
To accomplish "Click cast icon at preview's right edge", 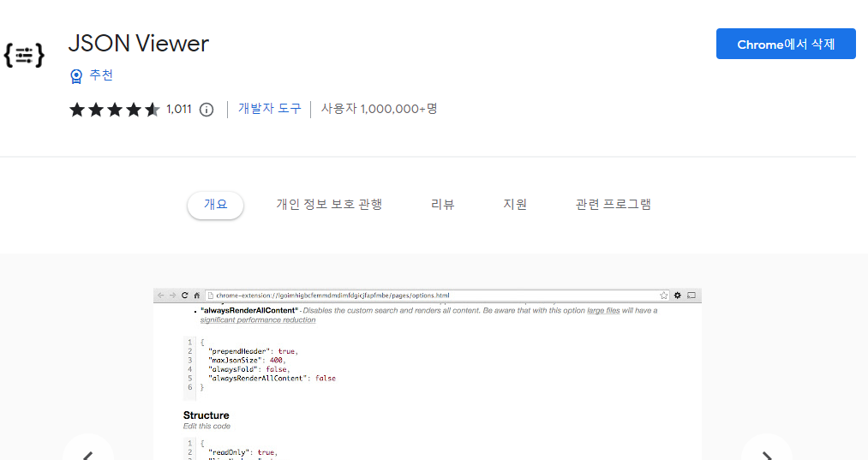I will pos(691,296).
